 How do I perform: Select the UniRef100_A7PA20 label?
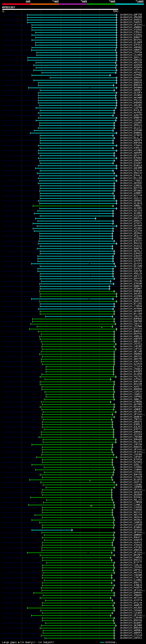coord(131,379)
